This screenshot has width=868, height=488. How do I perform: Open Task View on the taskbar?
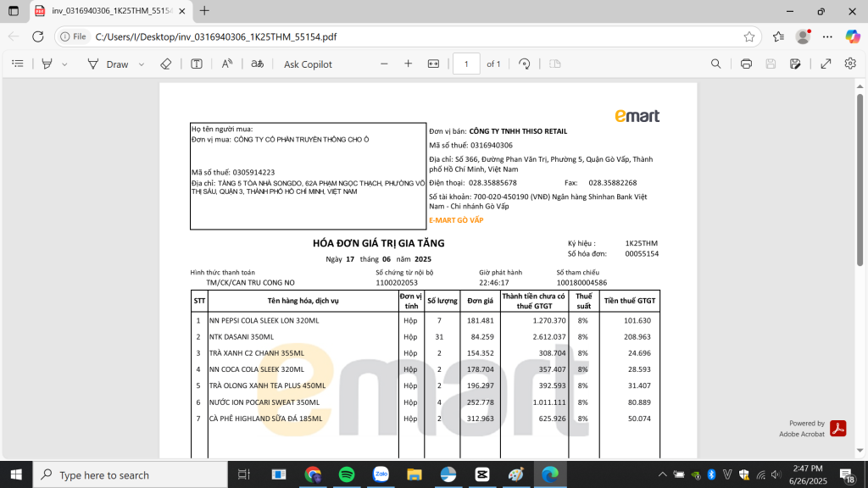coord(243,474)
